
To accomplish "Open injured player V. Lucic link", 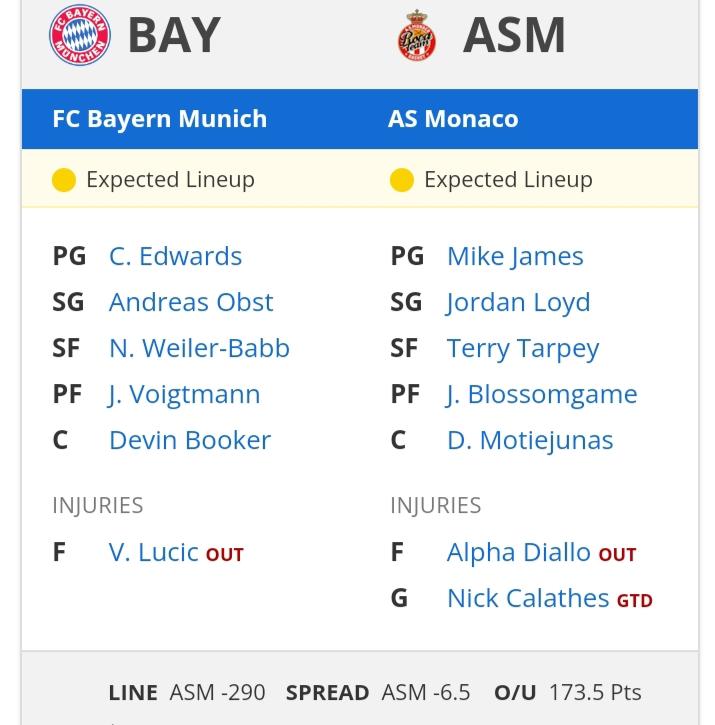I will click(154, 552).
